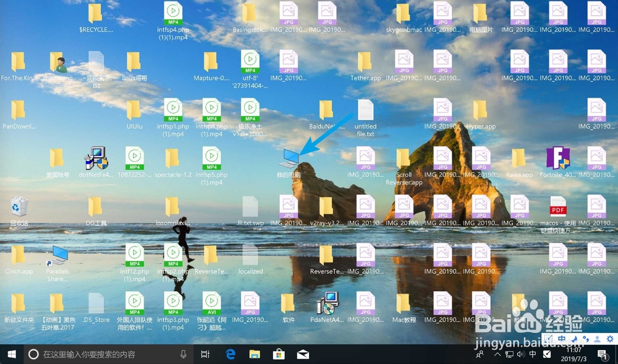Select the DG工具 folder
618x364 pixels.
coord(96,211)
